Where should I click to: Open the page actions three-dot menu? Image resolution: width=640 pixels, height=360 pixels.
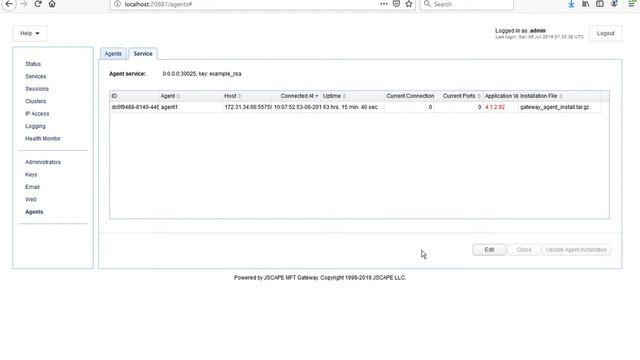pyautogui.click(x=384, y=4)
